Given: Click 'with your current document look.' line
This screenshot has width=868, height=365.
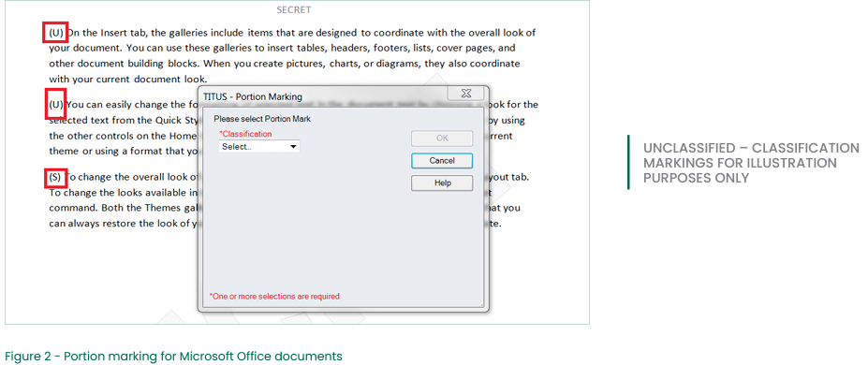Looking at the screenshot, I should coord(128,79).
